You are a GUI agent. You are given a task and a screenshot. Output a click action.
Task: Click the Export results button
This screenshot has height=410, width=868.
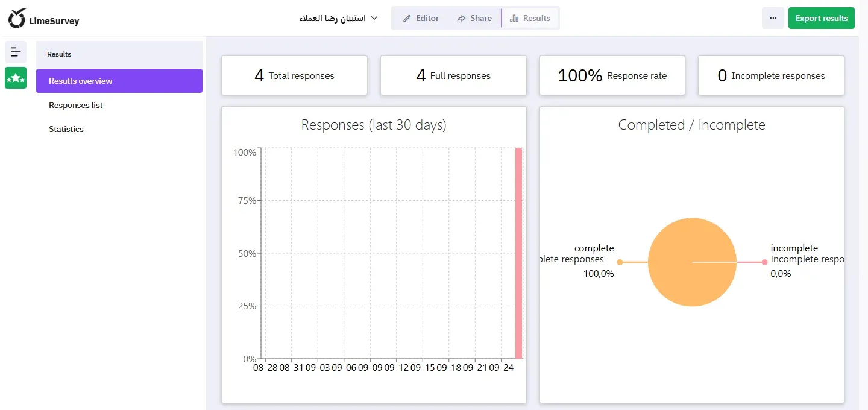coord(822,18)
